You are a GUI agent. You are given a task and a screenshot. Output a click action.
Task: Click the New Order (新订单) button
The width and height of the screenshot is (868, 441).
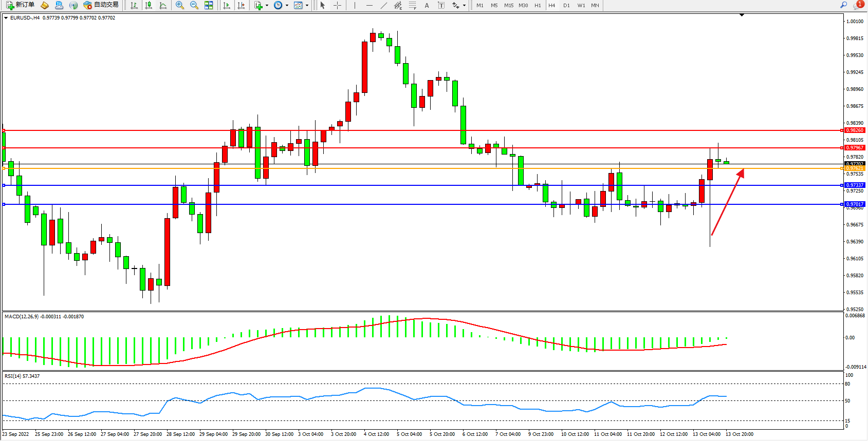(x=21, y=5)
